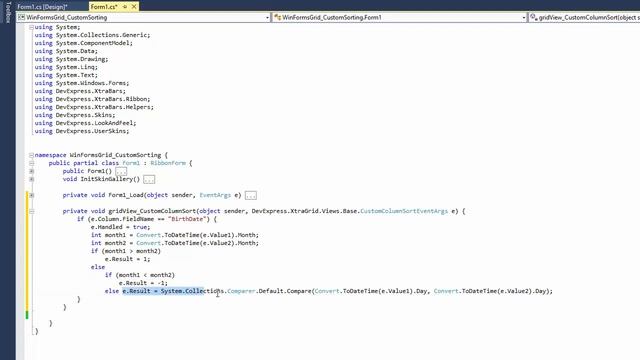
Task: Expand the InitSkinGallery method outline
Action: coord(31,179)
